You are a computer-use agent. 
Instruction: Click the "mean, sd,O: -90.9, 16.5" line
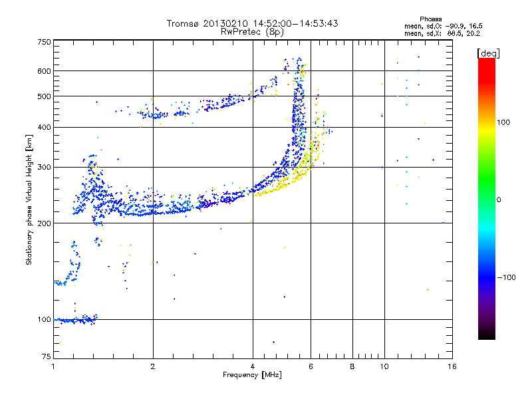[443, 26]
